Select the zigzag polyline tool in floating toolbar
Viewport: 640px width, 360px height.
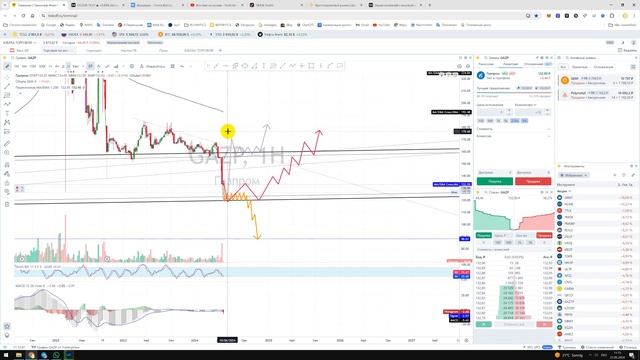[x=292, y=66]
